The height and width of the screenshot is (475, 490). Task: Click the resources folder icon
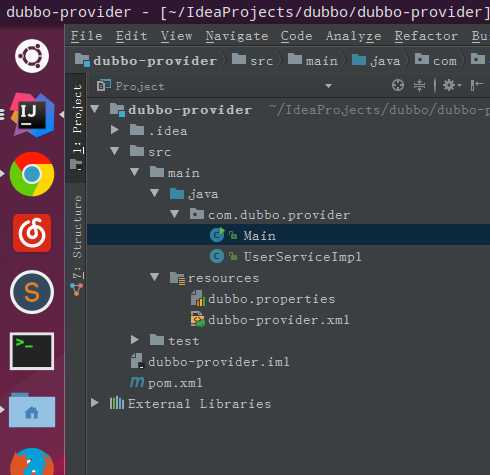(x=177, y=278)
